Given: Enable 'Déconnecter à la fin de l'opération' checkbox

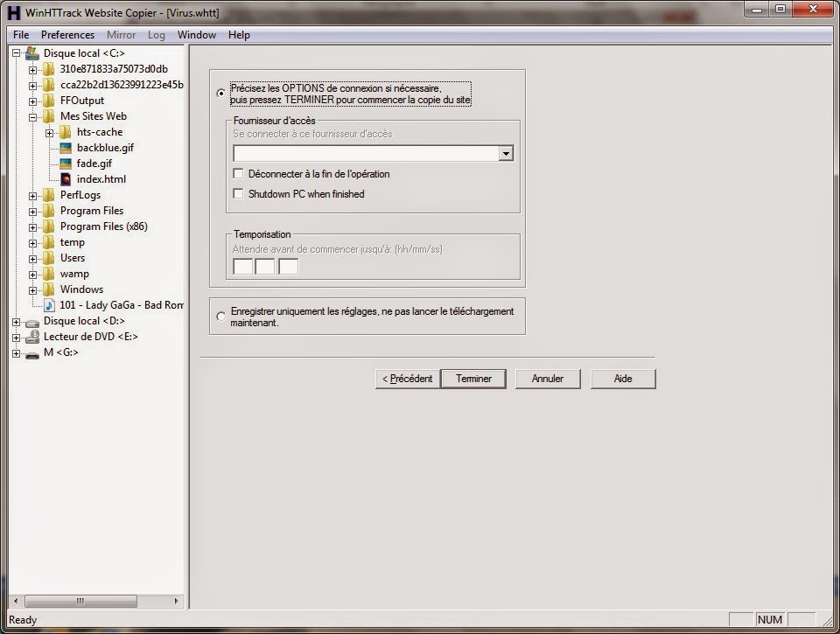Looking at the screenshot, I should [238, 173].
